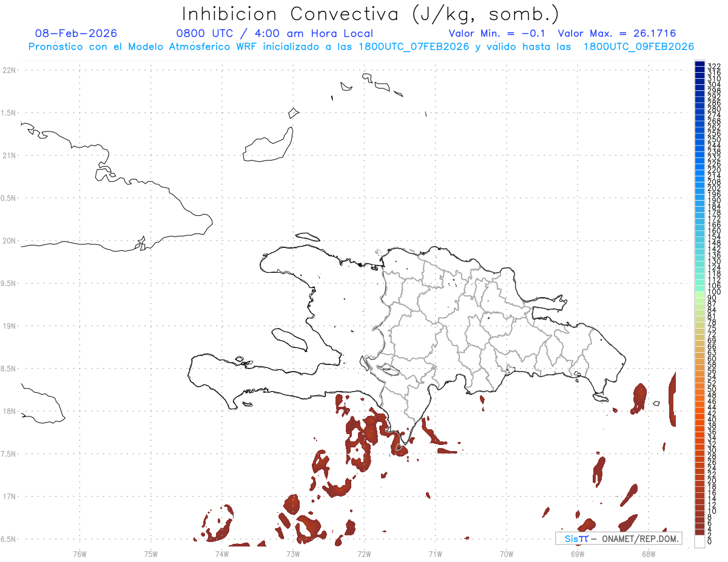Click the colorbar value "322"
Viewport: 728px width, 562px height.
714,65
